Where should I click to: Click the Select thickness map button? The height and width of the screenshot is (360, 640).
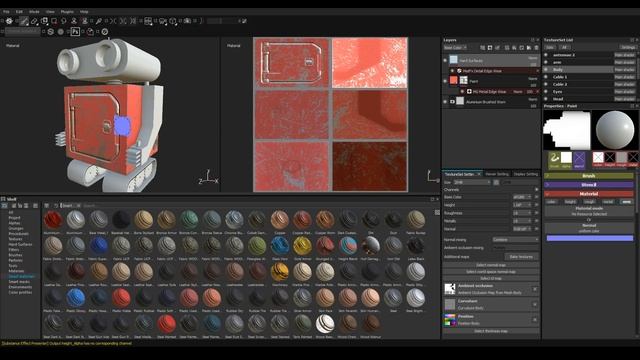491,331
